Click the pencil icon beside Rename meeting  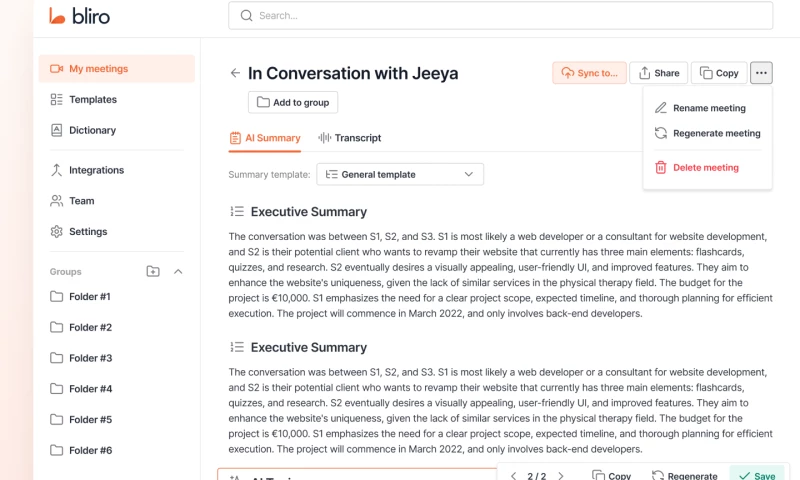(661, 108)
